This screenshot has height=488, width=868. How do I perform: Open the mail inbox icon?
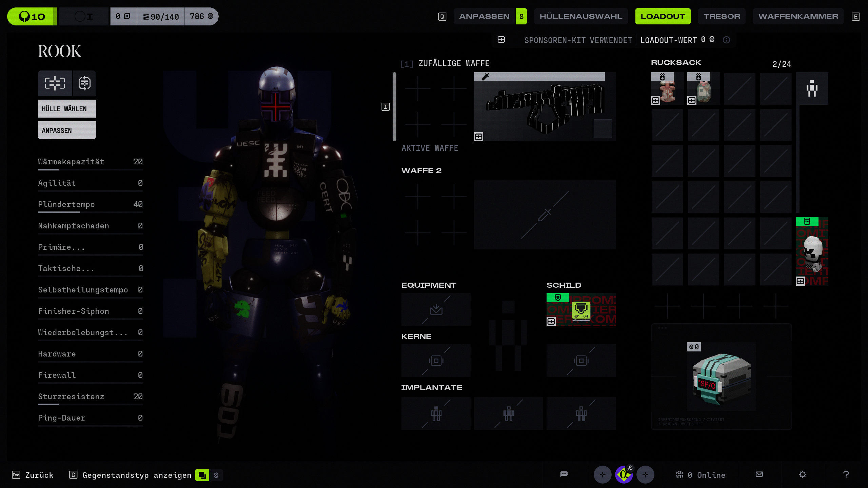[759, 474]
